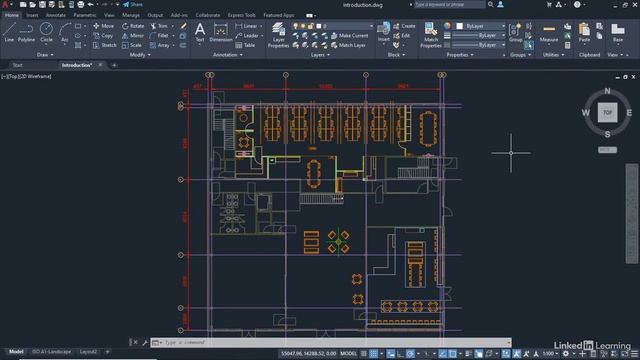Screen dimensions: 640x360
Task: Switch to the Parametric ribbon tab
Action: [84, 15]
